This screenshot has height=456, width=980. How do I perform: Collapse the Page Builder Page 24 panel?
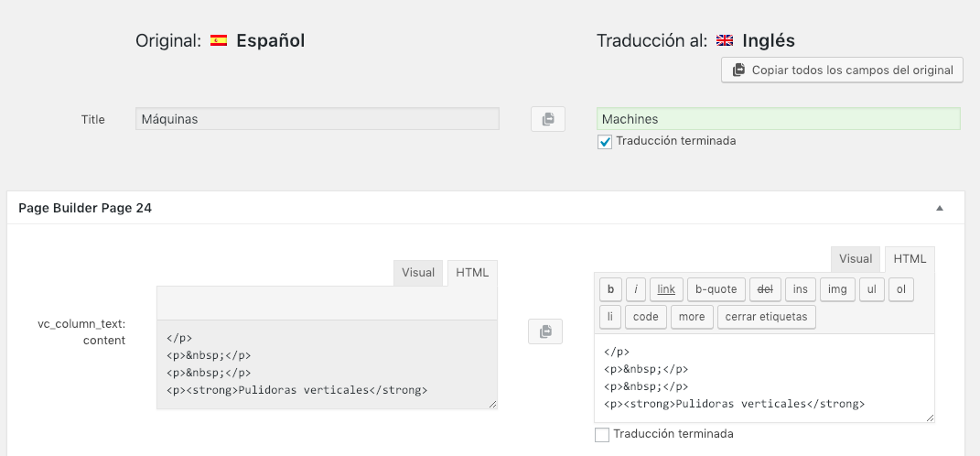(x=940, y=208)
